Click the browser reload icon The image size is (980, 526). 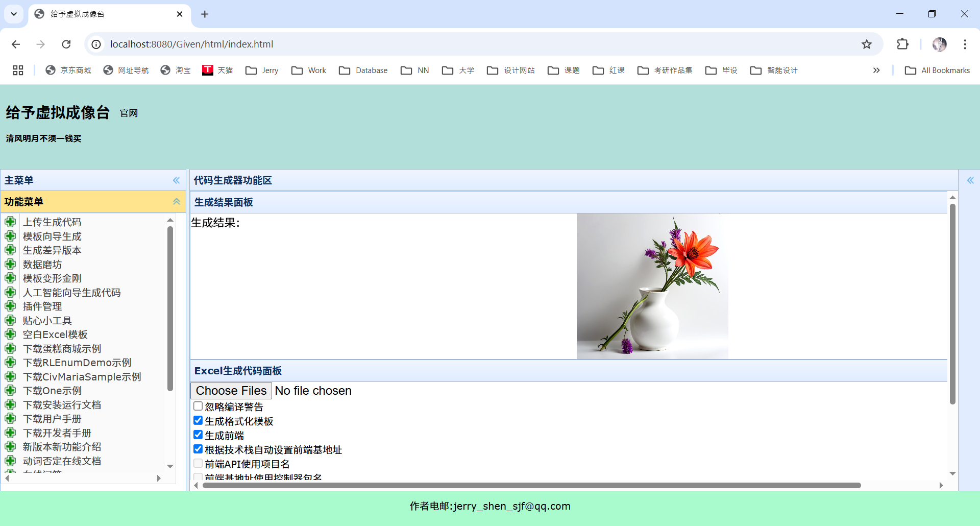point(66,44)
